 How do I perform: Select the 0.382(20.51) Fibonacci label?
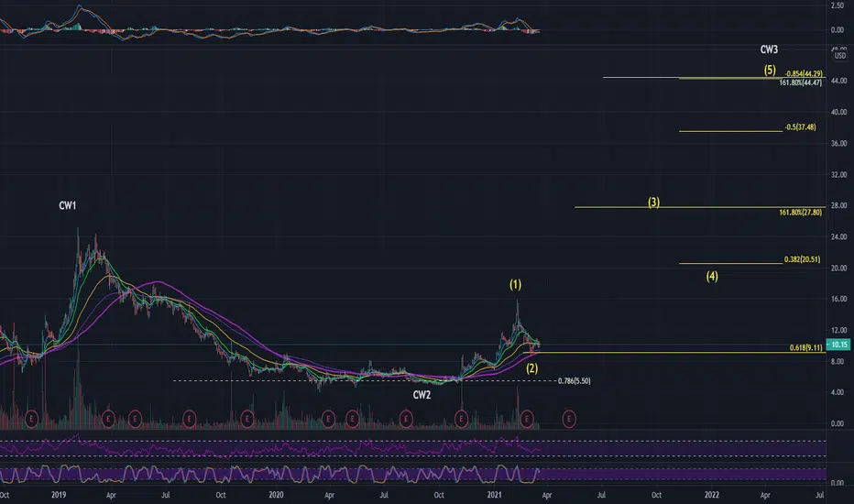pyautogui.click(x=802, y=259)
